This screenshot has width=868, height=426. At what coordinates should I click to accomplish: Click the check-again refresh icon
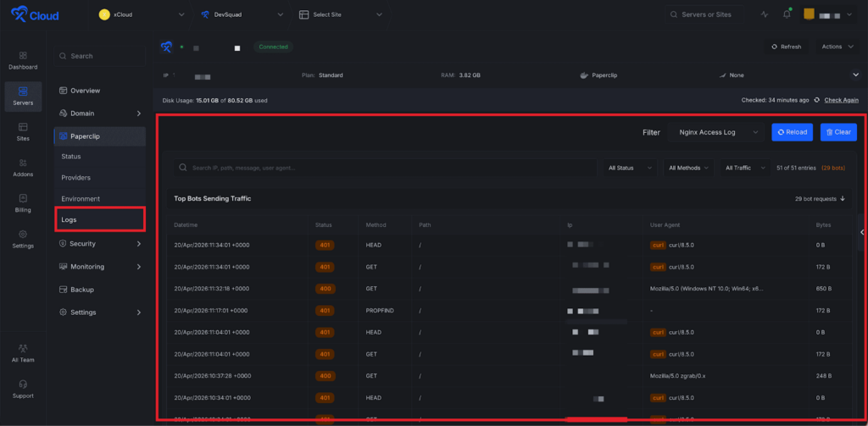point(816,100)
